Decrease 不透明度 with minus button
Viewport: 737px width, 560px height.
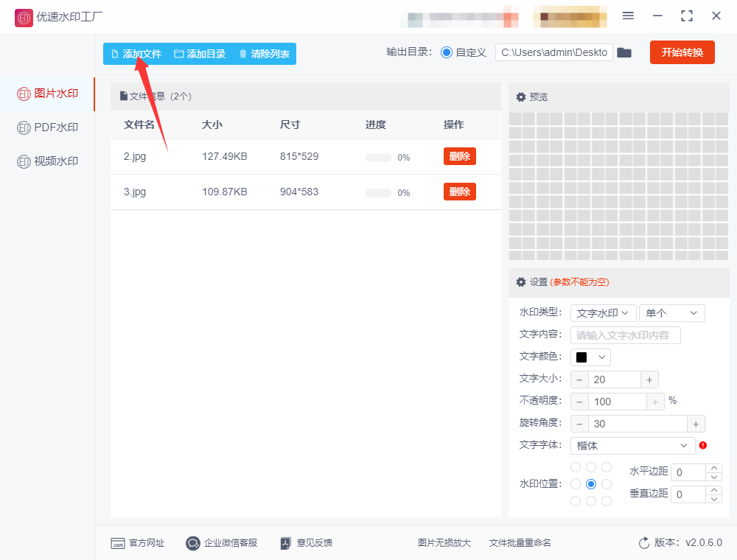(x=579, y=402)
